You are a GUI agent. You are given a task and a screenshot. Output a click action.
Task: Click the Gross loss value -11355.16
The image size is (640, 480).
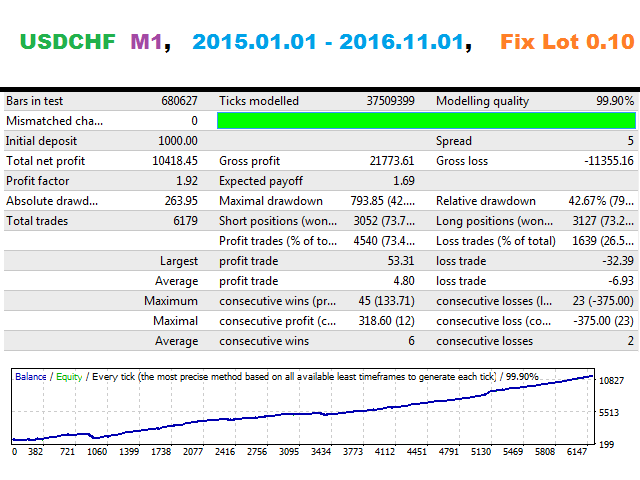(x=609, y=161)
